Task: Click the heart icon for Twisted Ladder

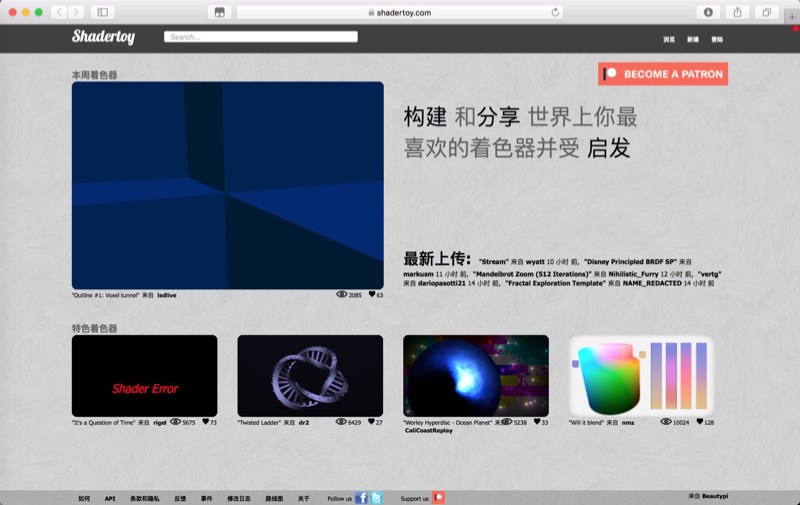Action: pyautogui.click(x=371, y=422)
